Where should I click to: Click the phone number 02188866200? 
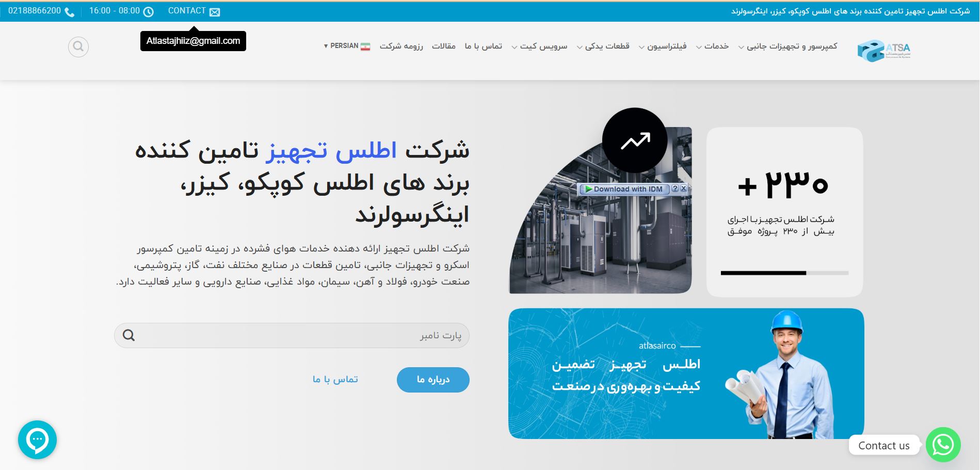(35, 11)
